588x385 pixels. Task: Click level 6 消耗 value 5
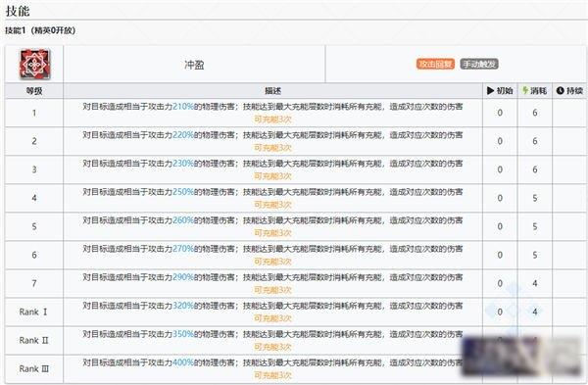click(535, 256)
